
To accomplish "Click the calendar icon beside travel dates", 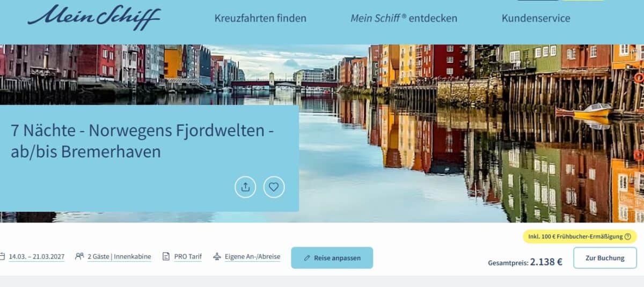I will pyautogui.click(x=2, y=256).
